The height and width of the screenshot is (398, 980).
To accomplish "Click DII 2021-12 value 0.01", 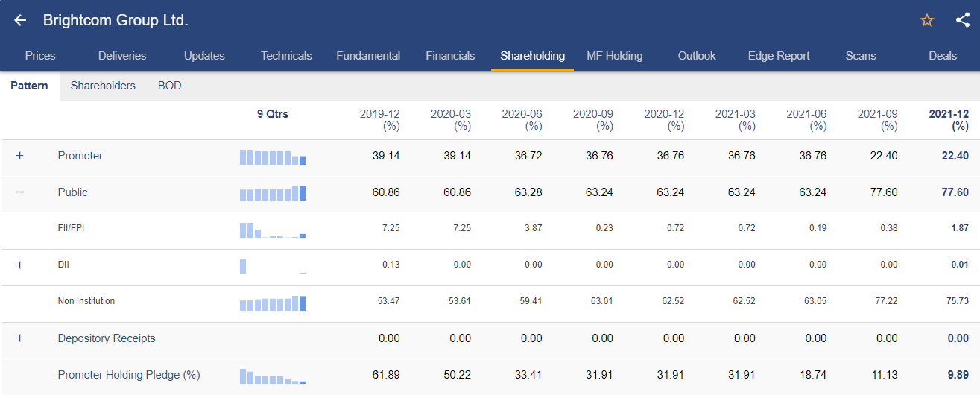I will click(x=960, y=265).
